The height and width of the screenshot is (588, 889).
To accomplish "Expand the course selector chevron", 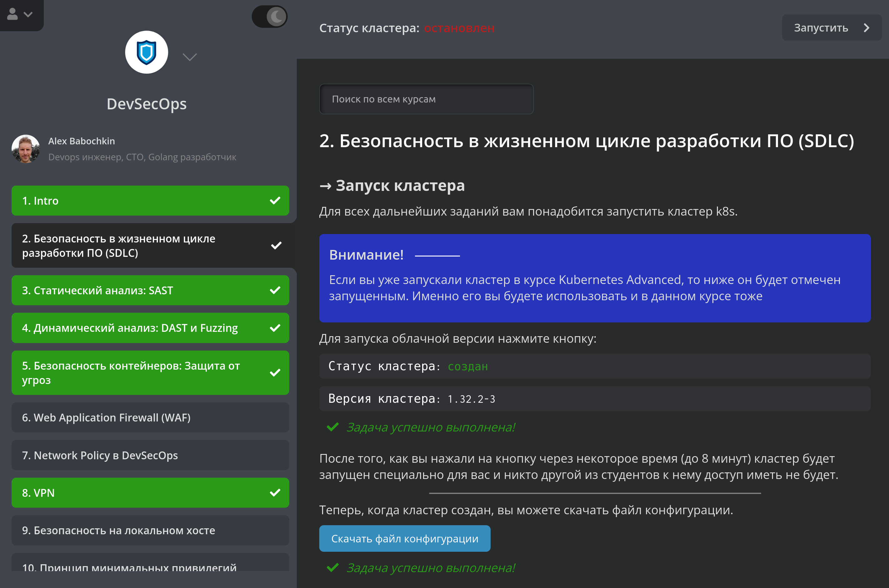I will coord(189,57).
